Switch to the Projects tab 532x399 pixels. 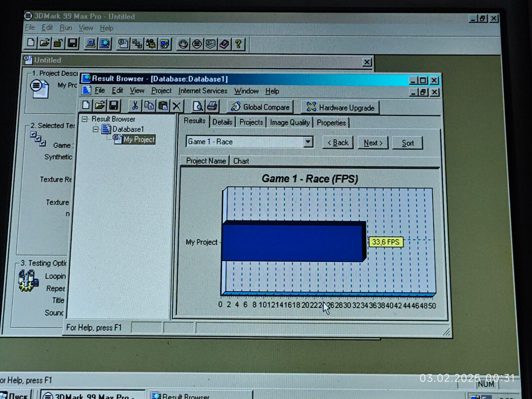click(251, 122)
